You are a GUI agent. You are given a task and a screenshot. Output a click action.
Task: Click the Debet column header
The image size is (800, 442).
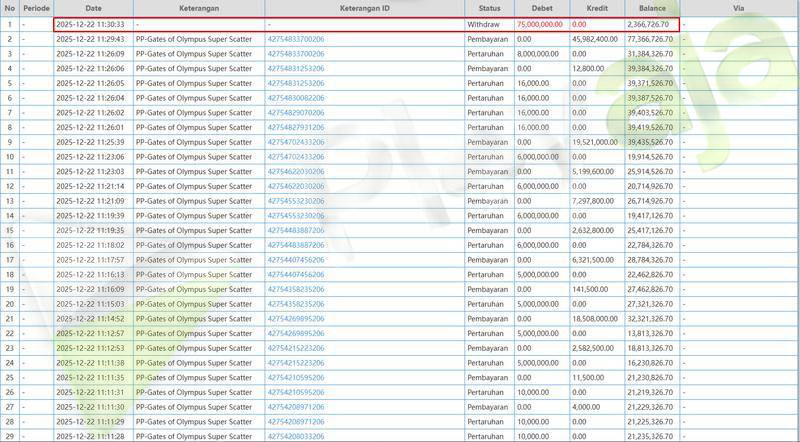tap(541, 8)
